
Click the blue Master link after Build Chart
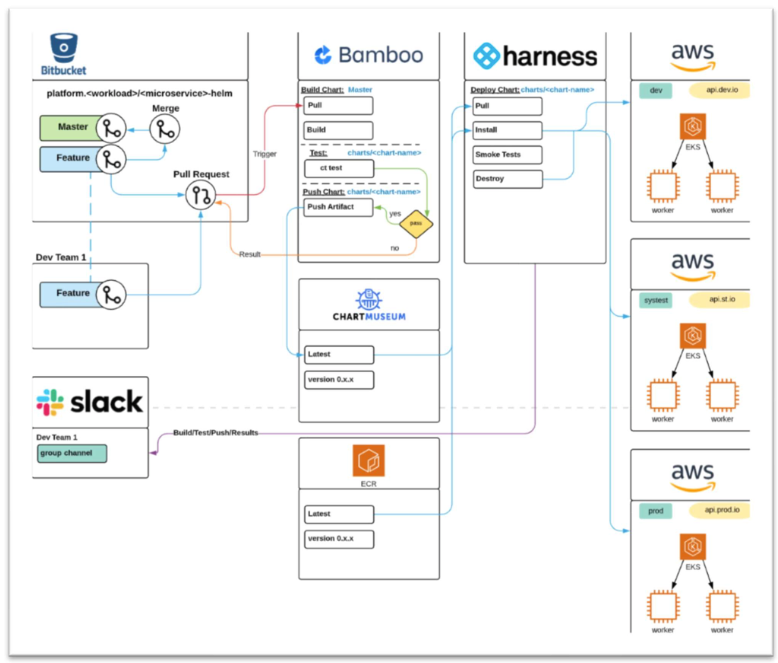(x=360, y=90)
